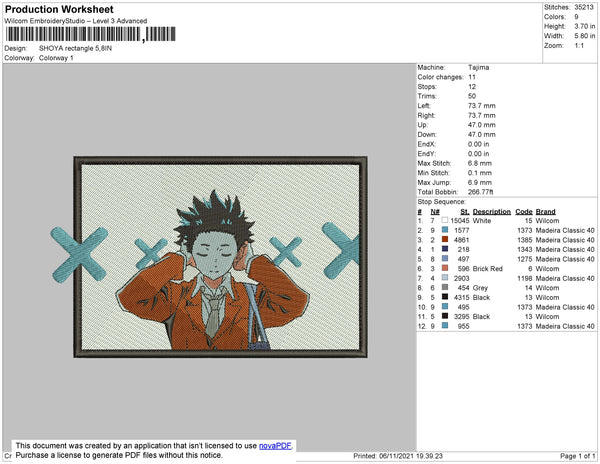Click code '1343' in row 4
This screenshot has width=600, height=464.
[x=525, y=249]
